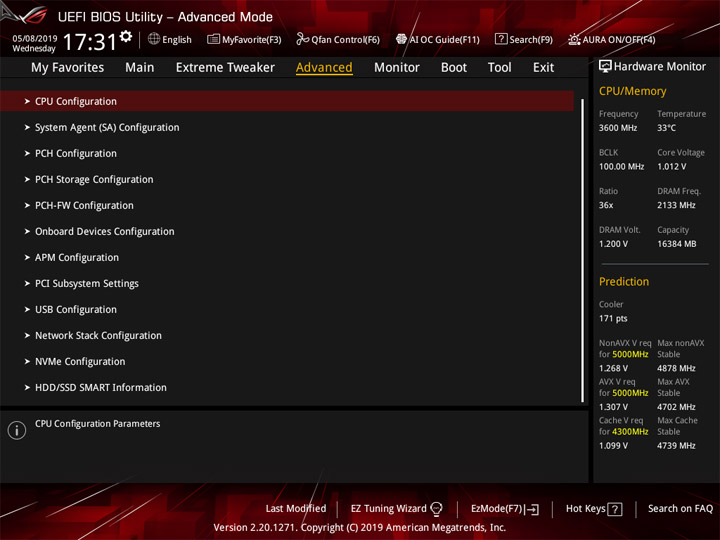Click the AURA light bulb icon
The image size is (720, 540).
574,39
